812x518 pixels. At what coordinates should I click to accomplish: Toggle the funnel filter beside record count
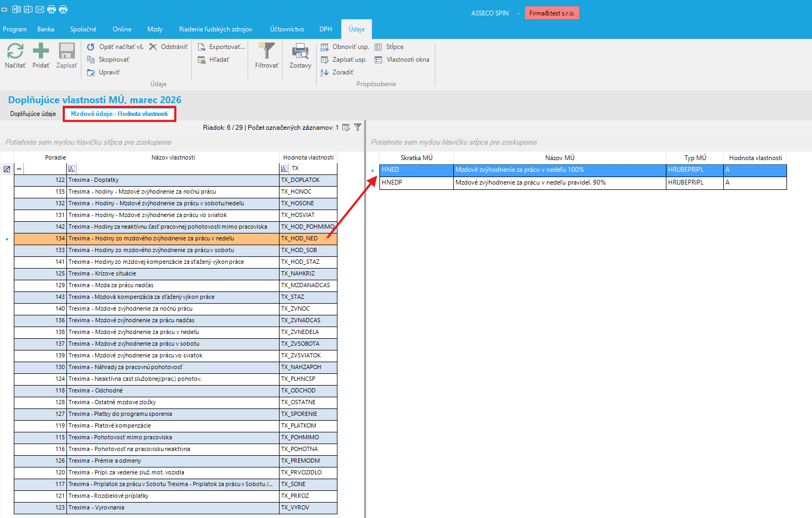pos(358,127)
